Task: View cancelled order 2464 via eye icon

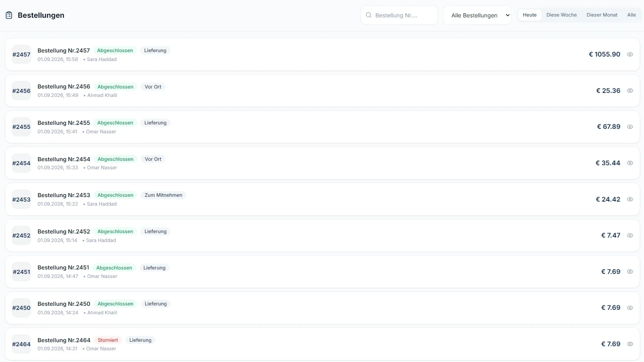Action: point(630,344)
